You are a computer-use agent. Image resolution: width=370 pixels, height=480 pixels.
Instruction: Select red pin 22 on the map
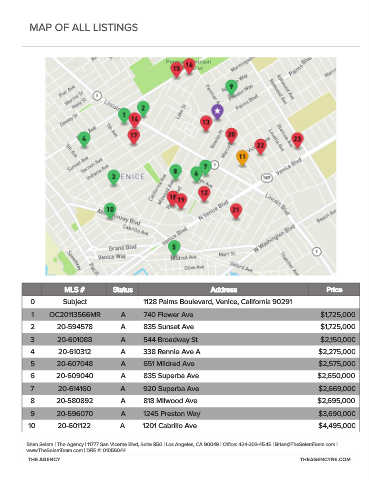click(x=260, y=146)
